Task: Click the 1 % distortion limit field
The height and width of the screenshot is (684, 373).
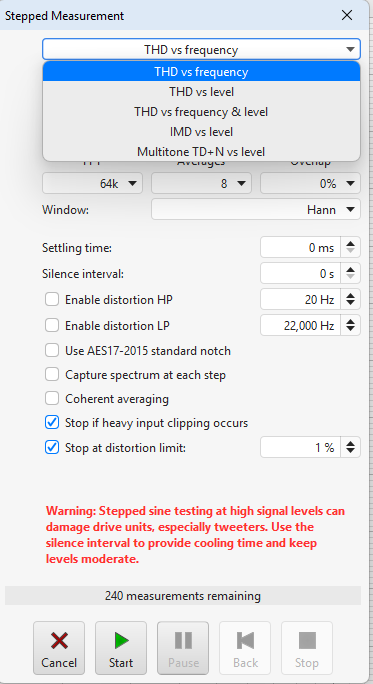Action: [300, 447]
